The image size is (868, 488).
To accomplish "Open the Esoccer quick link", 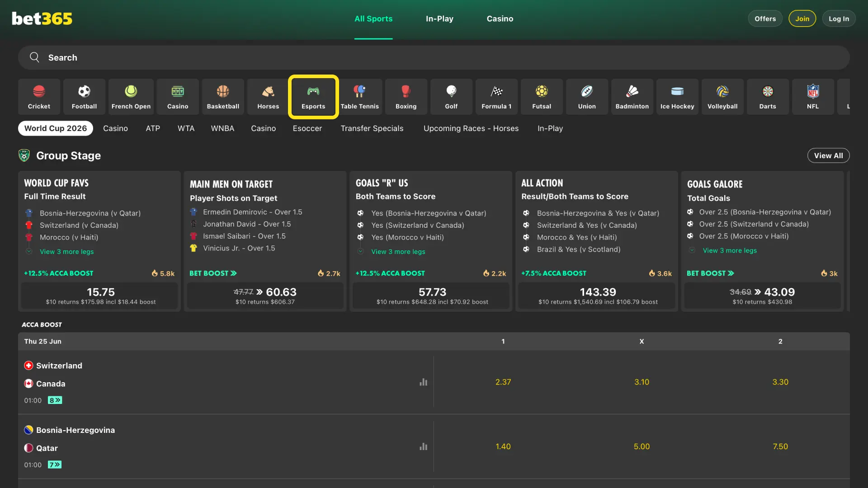I will point(307,128).
